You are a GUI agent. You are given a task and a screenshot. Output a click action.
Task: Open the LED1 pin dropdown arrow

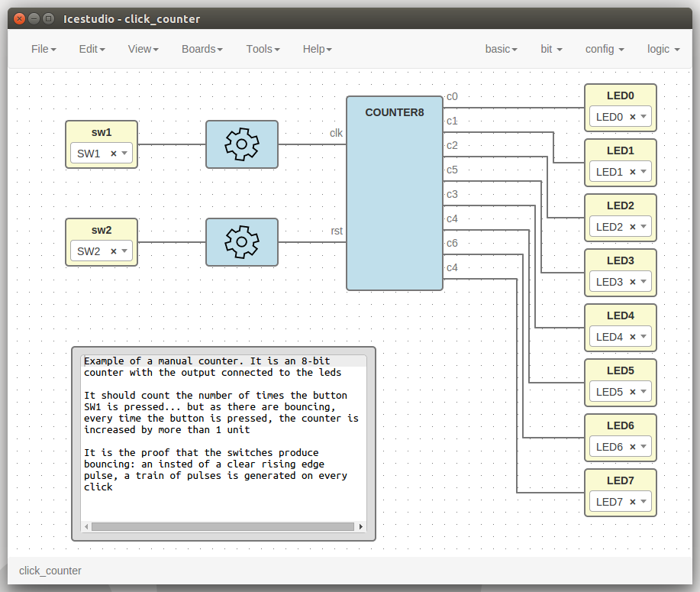point(644,172)
